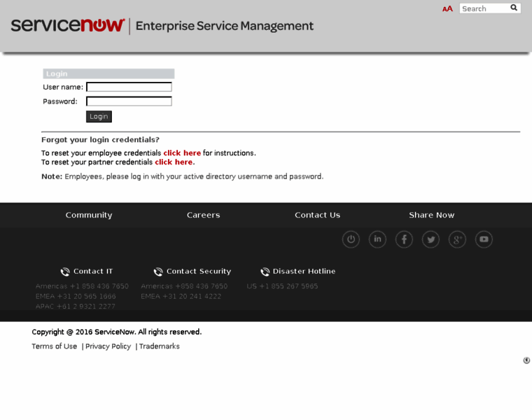Click the Note about active directory login
This screenshot has width=532, height=420.
tap(183, 176)
